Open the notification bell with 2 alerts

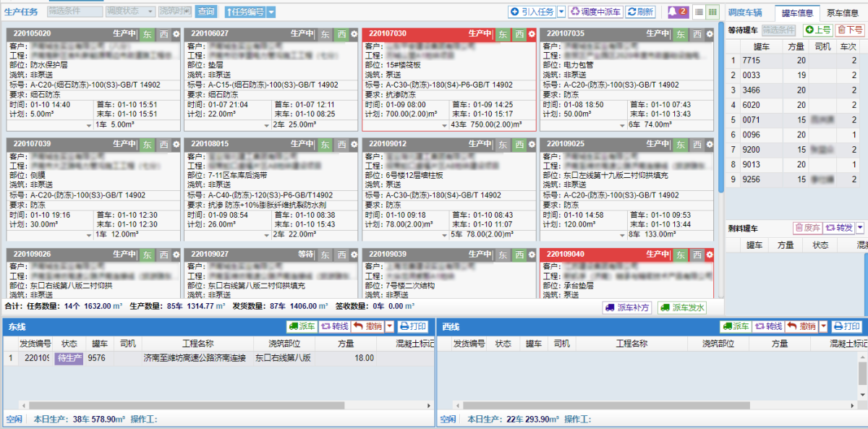click(x=677, y=12)
